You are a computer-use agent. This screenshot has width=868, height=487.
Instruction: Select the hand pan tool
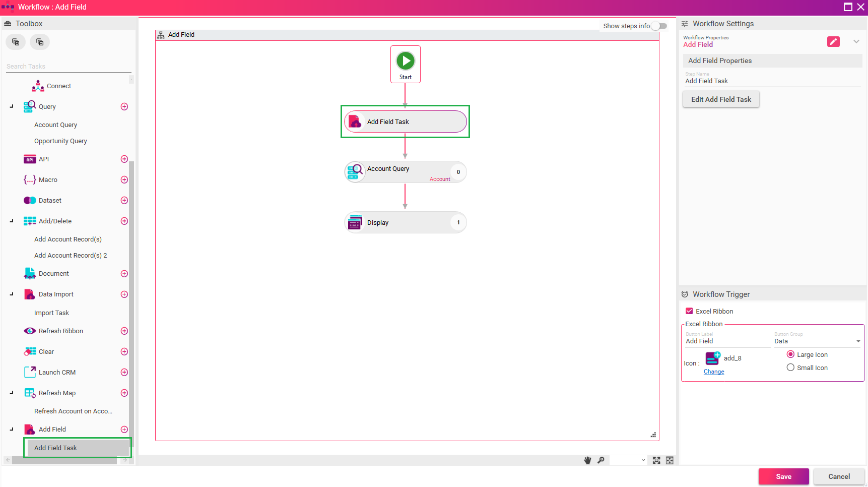[587, 460]
